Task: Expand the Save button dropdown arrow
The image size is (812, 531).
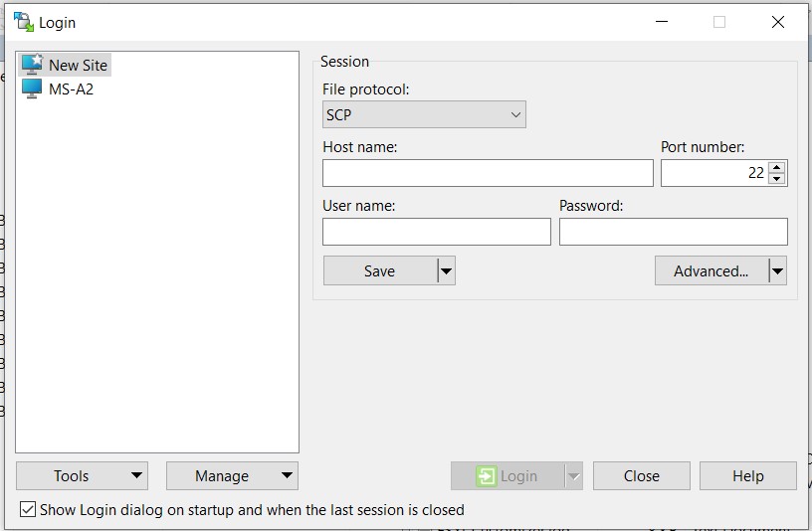Action: (x=446, y=271)
